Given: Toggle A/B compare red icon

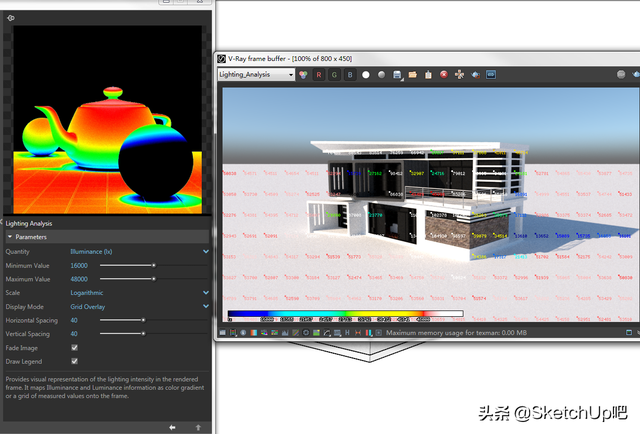Looking at the screenshot, I should pos(358,333).
